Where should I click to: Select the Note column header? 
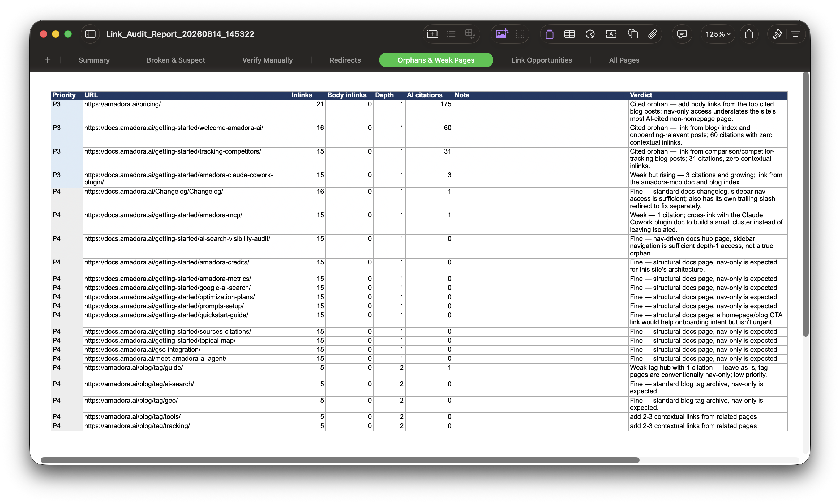[x=541, y=95]
